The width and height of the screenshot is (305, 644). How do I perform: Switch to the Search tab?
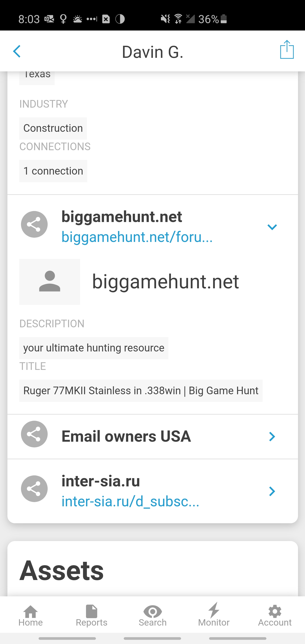(152, 615)
